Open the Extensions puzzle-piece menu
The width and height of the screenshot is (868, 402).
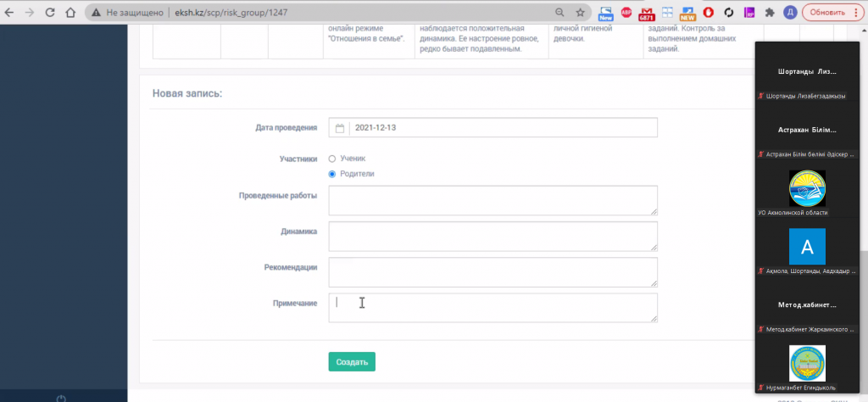(x=770, y=12)
